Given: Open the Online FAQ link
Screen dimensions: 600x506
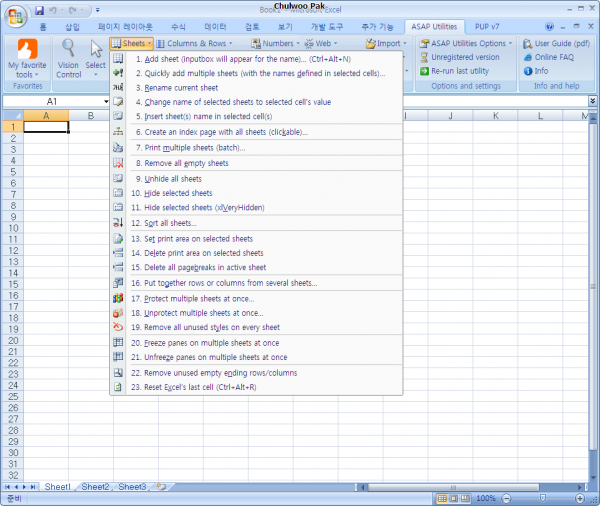Looking at the screenshot, I should (549, 57).
